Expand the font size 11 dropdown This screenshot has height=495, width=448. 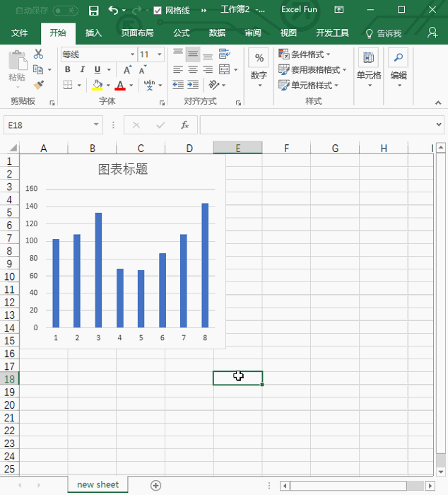(160, 54)
